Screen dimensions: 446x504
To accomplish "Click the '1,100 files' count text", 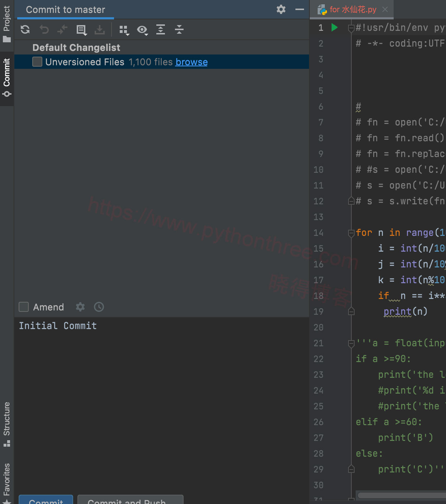I will click(x=151, y=62).
